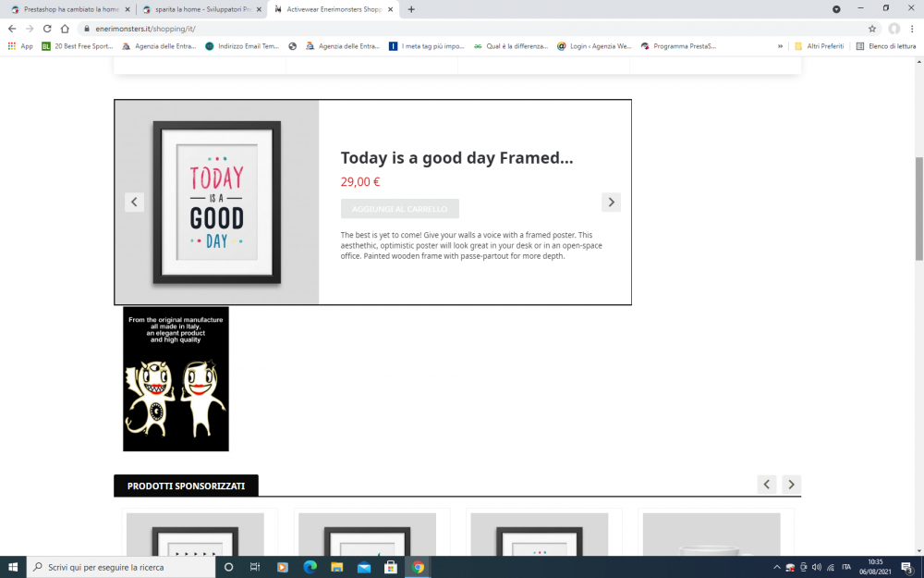Open 'Programma PrestaS...' bookmark
The width and height of the screenshot is (924, 578).
[679, 46]
